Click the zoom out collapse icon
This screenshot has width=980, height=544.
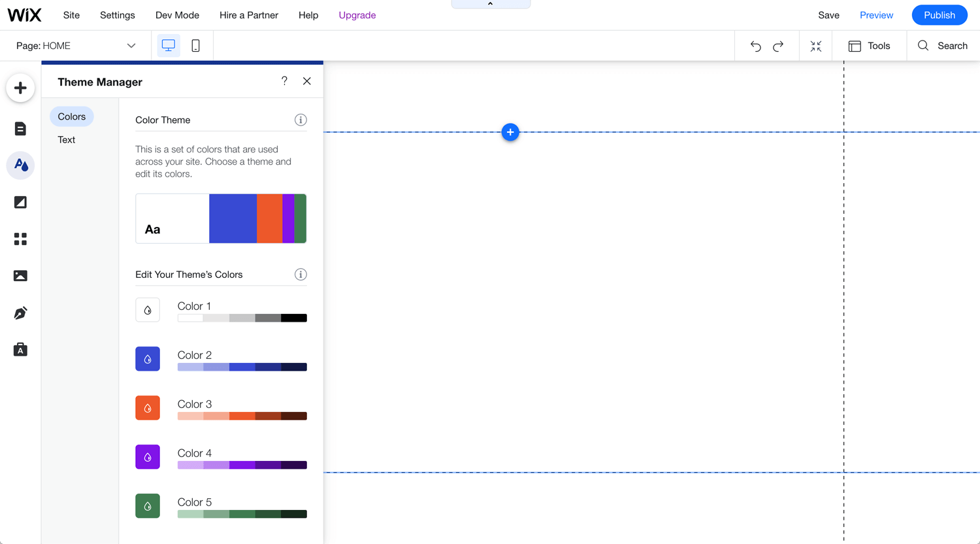click(816, 46)
